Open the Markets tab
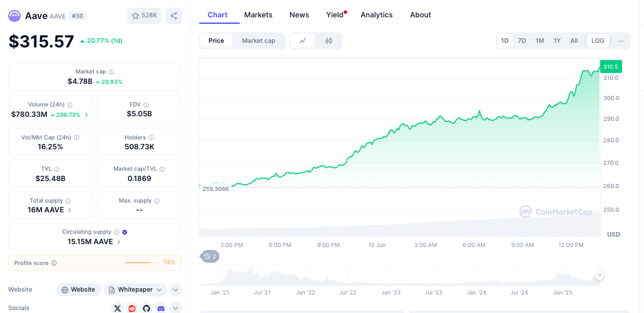644x313 pixels. [x=258, y=15]
